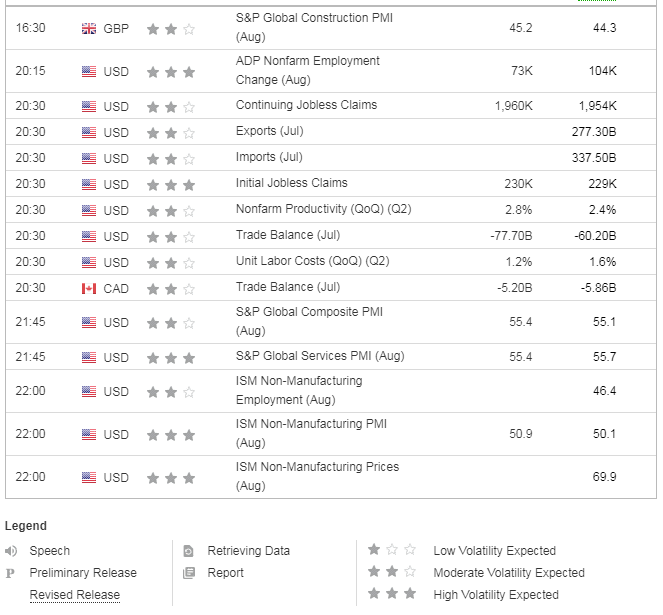The width and height of the screenshot is (663, 615).
Task: Click volatility stars in Unit Labor Costs row
Action: 171,263
